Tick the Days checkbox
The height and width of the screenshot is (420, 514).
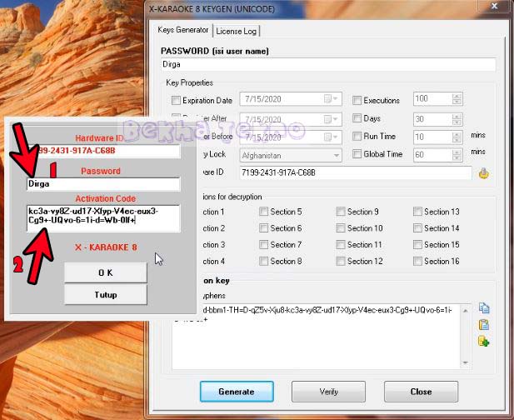[357, 118]
